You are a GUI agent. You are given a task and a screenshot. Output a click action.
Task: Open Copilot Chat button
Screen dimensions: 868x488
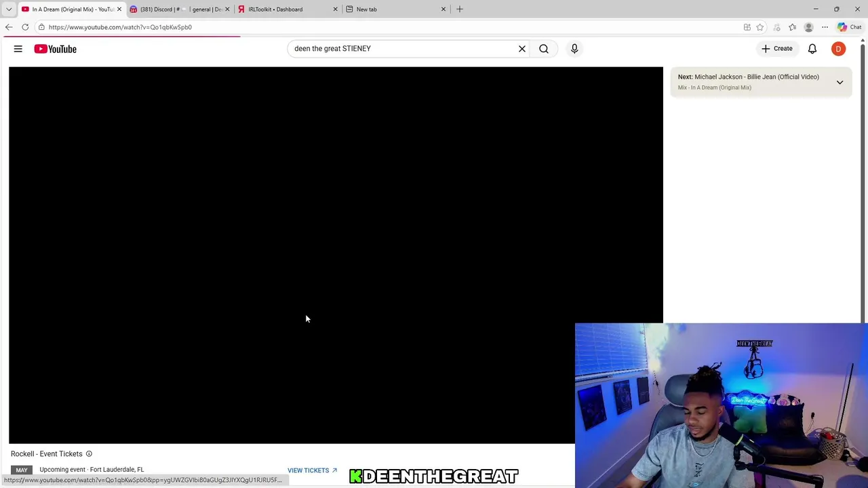pyautogui.click(x=849, y=27)
